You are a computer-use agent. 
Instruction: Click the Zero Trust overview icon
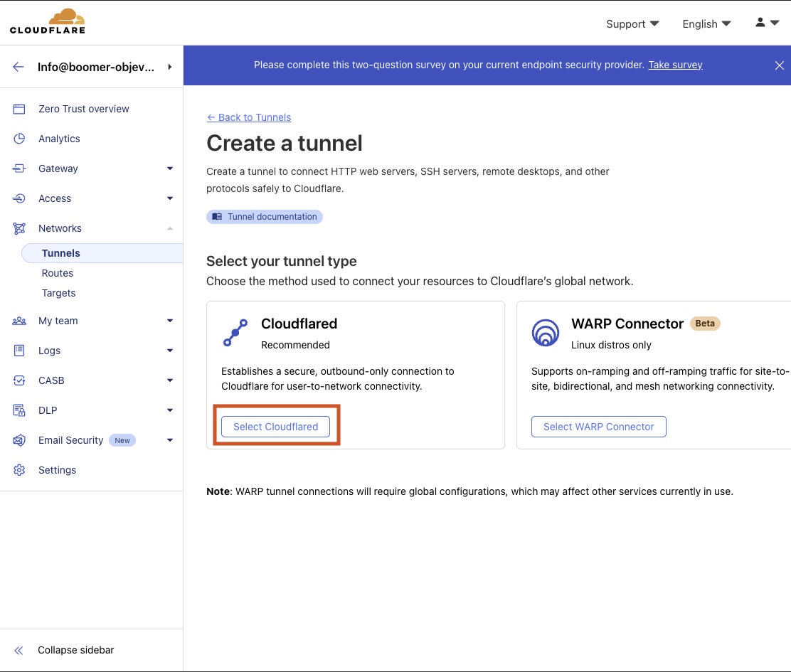coord(19,109)
